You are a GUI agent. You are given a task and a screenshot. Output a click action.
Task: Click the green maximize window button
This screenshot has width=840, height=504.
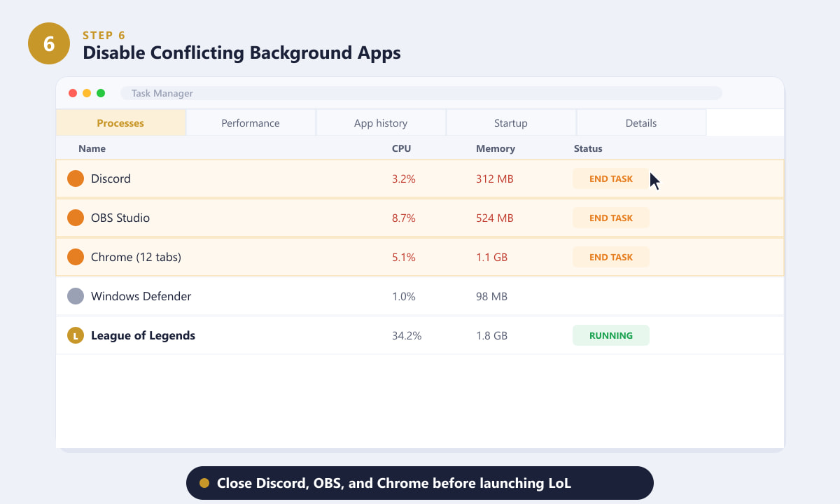[101, 93]
